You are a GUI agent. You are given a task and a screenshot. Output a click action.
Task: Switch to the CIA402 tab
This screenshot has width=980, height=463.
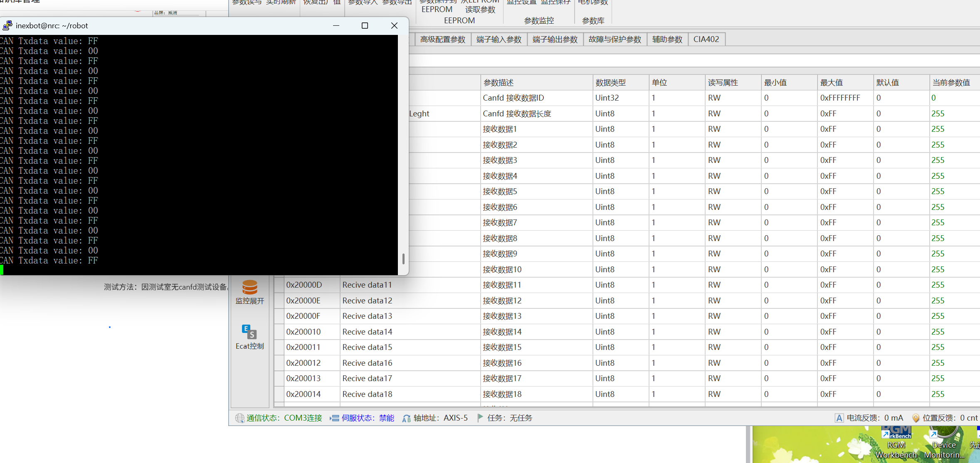tap(706, 39)
